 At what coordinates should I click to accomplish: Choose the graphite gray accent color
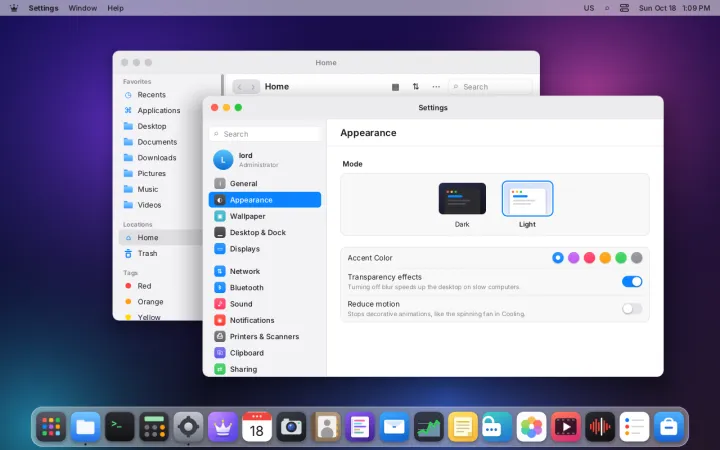(636, 258)
